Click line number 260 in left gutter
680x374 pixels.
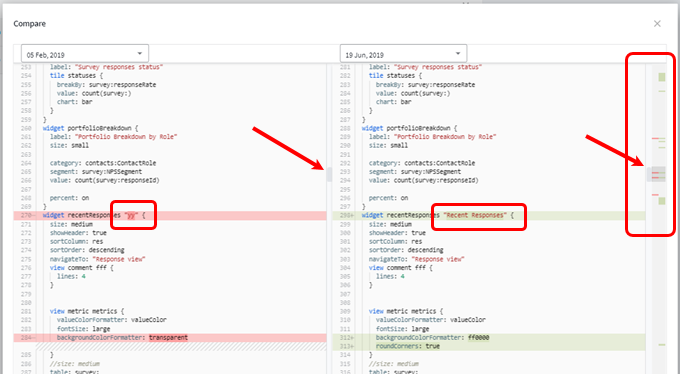point(26,128)
